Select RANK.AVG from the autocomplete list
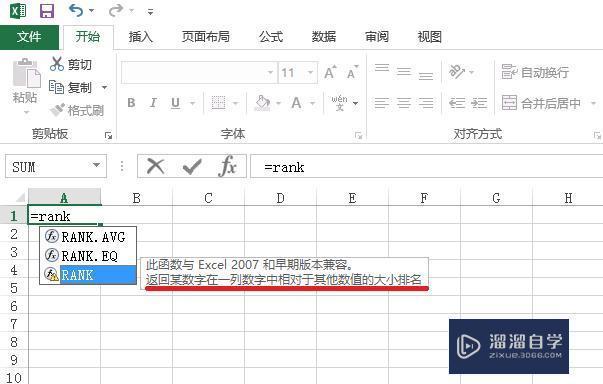Image resolution: width=603 pixels, height=384 pixels. [88, 237]
